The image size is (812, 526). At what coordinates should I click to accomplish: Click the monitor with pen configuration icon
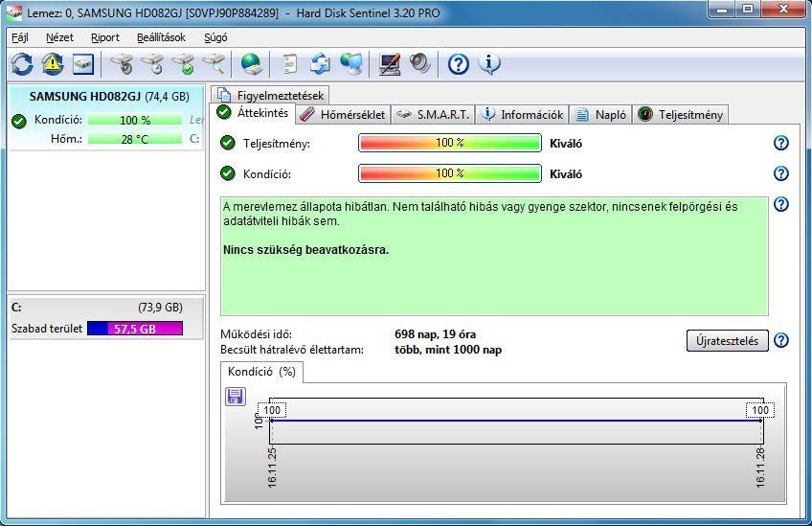[x=390, y=64]
